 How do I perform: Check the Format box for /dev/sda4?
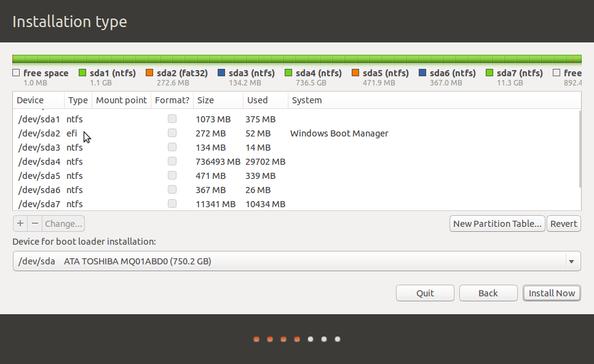tap(172, 161)
